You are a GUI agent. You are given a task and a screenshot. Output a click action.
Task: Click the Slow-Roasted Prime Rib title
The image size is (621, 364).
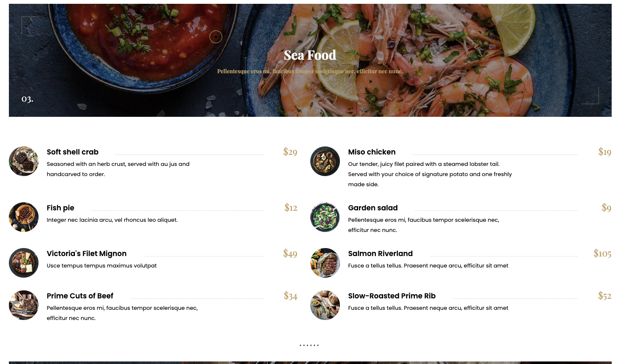[x=392, y=296]
